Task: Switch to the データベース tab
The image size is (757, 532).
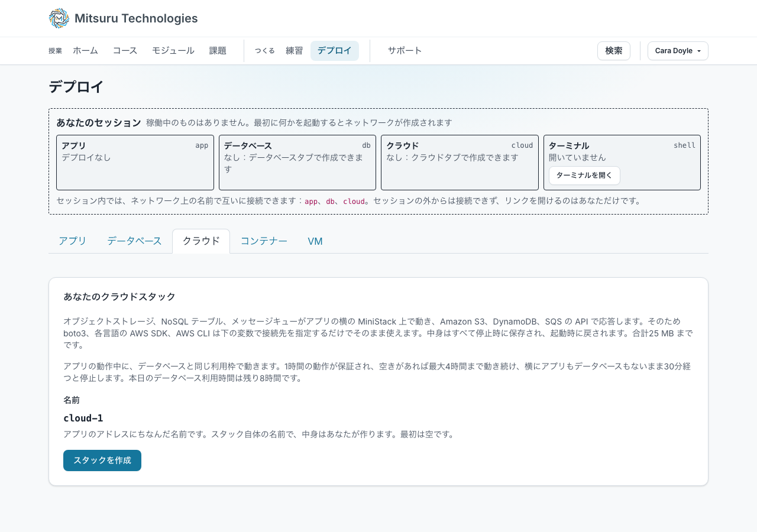Action: pos(134,241)
